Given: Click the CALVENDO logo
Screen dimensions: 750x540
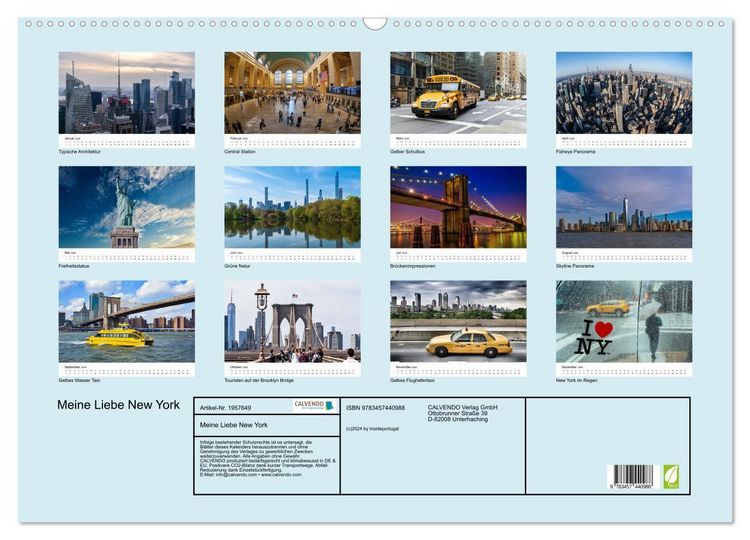Looking at the screenshot, I should pos(314,406).
